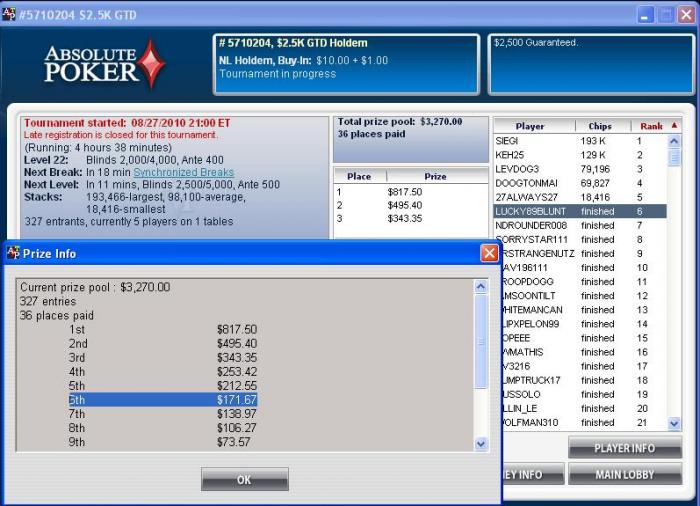Viewport: 700px width, 506px height.
Task: Select the highlighted $171.67 prize row
Action: [163, 400]
